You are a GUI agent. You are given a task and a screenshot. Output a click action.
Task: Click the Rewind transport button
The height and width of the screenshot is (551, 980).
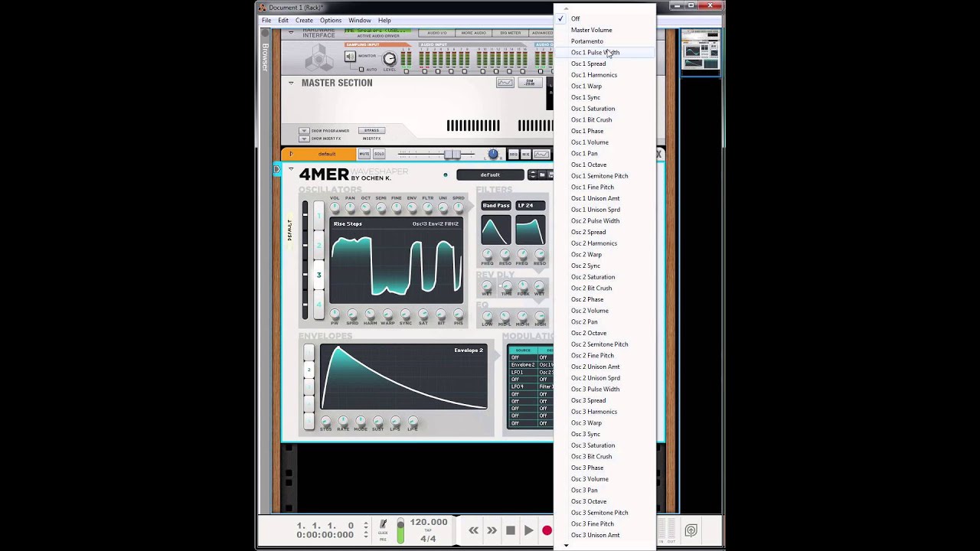(473, 530)
